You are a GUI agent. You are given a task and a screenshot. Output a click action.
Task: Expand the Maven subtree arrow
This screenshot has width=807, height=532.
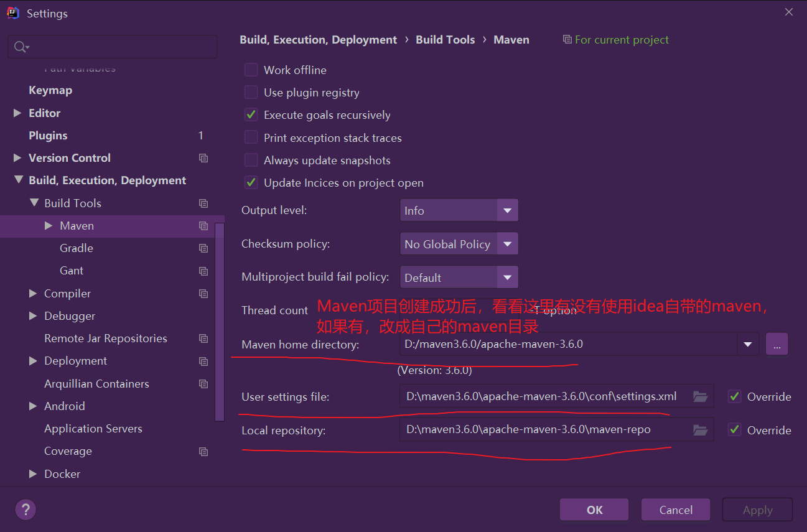[x=49, y=226]
